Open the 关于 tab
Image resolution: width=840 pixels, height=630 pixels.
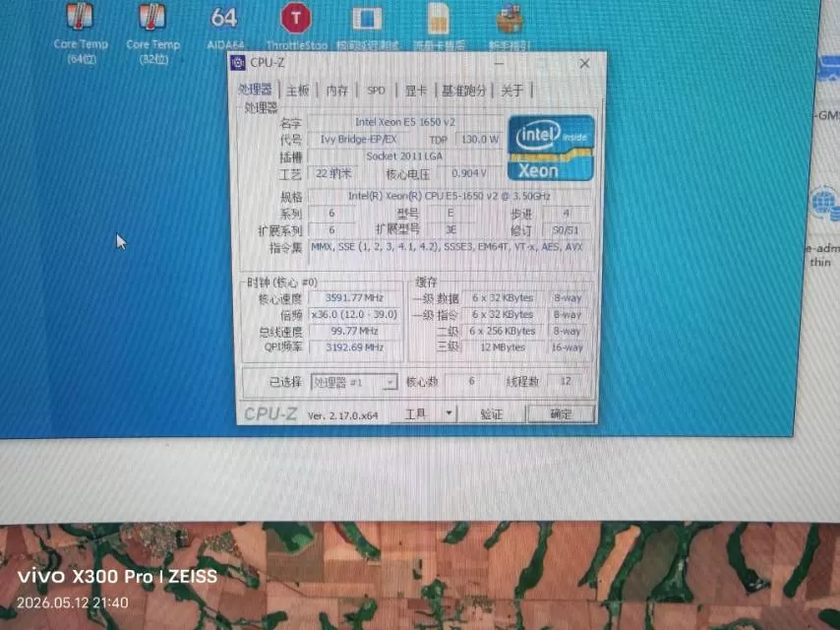511,91
